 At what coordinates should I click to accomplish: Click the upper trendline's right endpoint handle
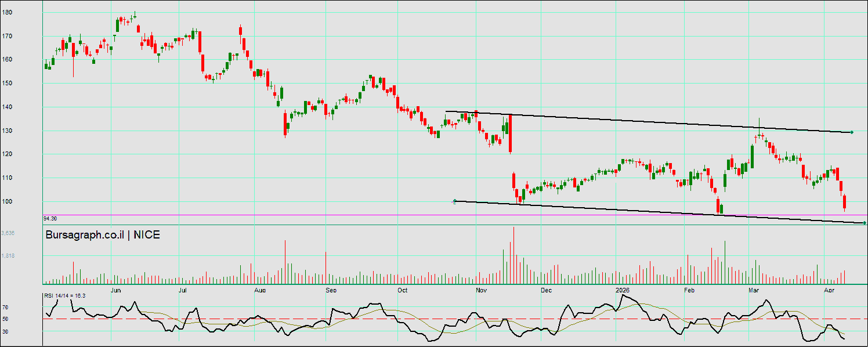[851, 132]
